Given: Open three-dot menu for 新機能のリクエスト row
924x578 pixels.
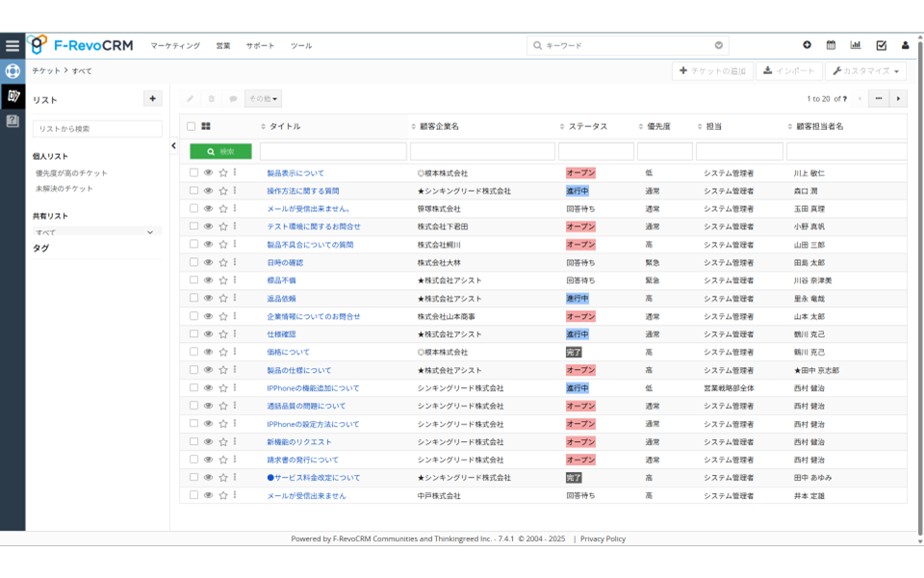Looking at the screenshot, I should (x=235, y=441).
